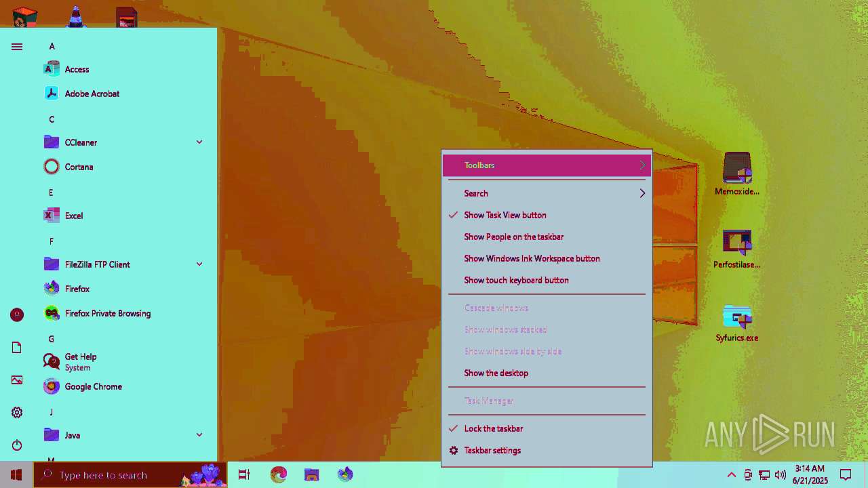Select the Syfurics.exe desktop icon

(x=737, y=323)
